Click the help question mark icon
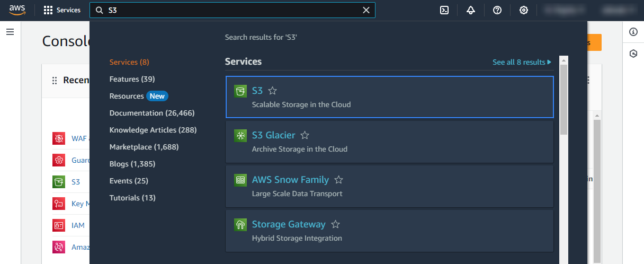The image size is (644, 264). pos(497,10)
